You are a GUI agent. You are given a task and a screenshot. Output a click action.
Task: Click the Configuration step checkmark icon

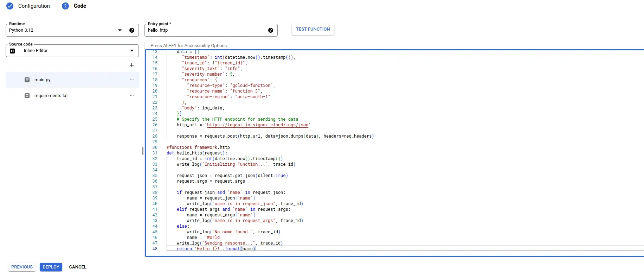(10, 6)
